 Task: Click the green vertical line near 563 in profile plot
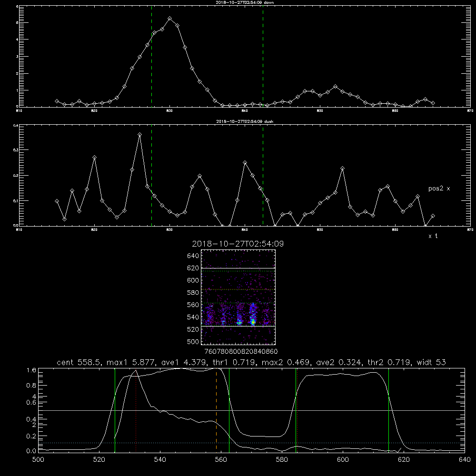pos(229,410)
